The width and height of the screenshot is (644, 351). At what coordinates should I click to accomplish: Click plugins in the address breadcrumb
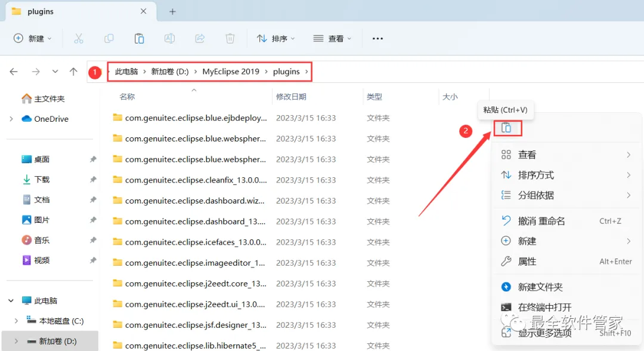pyautogui.click(x=286, y=72)
